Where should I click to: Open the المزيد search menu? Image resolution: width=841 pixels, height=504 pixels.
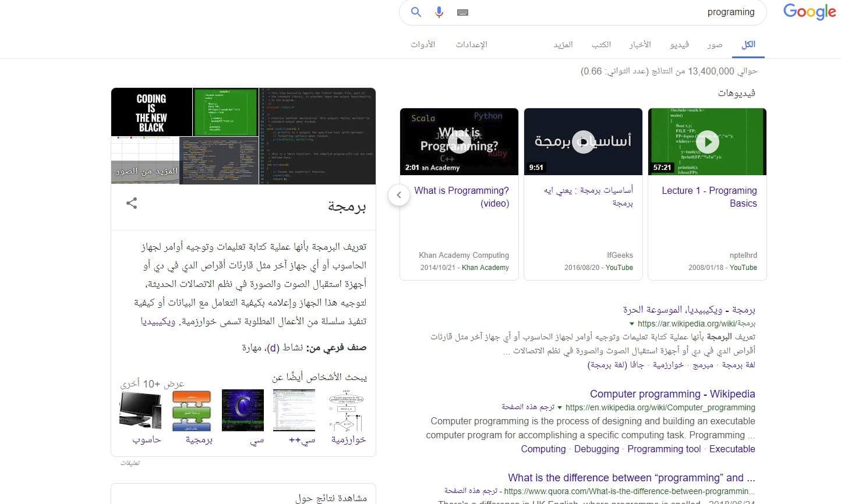pos(563,44)
